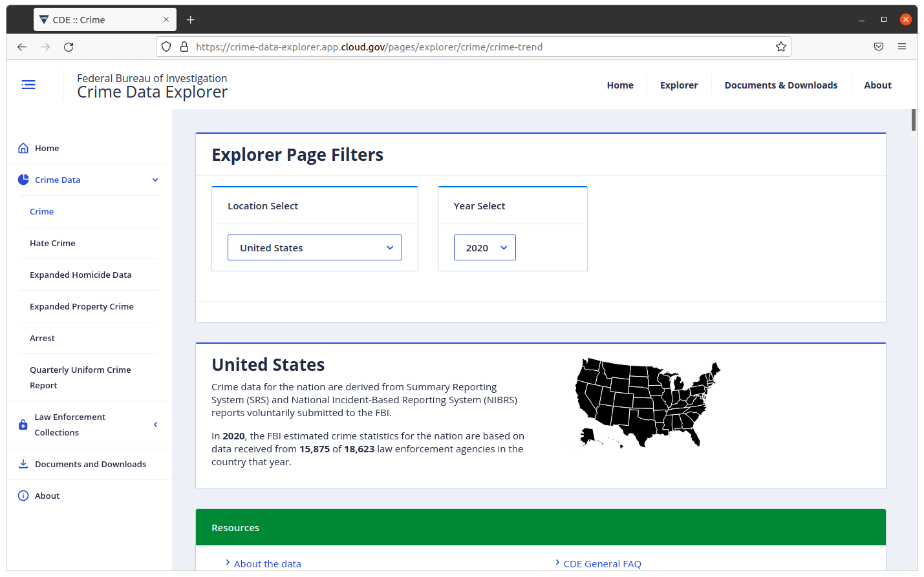Click the shield tracking protection icon
The image size is (924, 577).
(x=166, y=47)
